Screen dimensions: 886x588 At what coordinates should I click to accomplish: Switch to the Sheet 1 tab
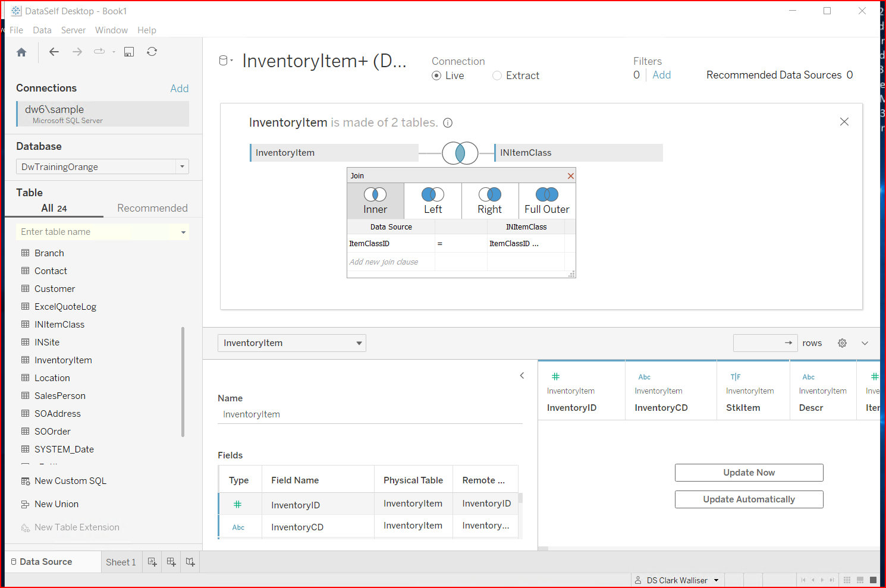coord(121,561)
